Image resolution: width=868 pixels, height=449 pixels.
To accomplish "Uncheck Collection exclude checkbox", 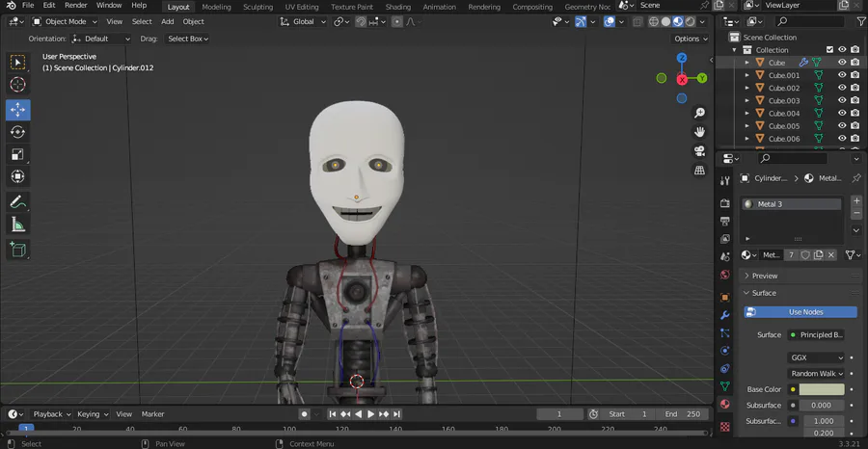I will pos(829,50).
